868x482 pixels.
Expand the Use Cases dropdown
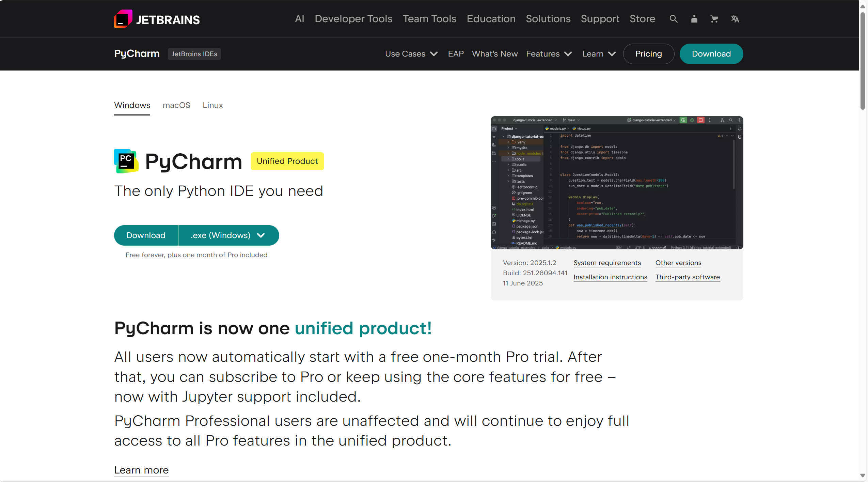point(411,54)
